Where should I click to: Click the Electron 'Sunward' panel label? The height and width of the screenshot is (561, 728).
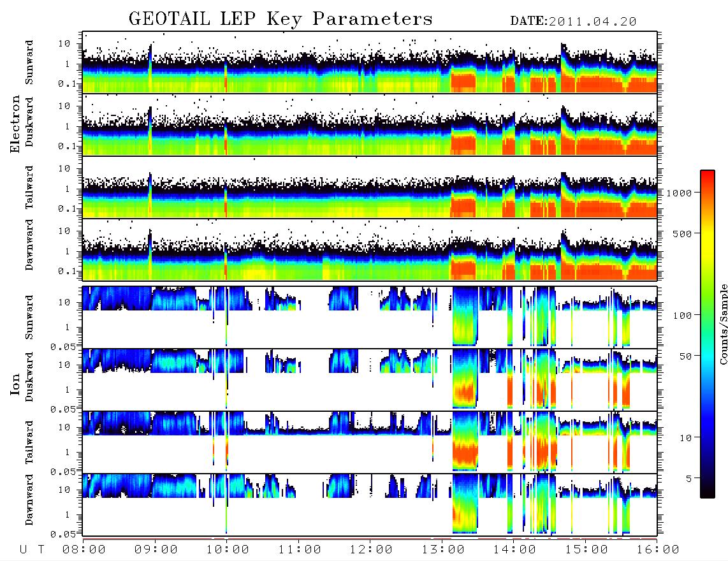pos(29,62)
